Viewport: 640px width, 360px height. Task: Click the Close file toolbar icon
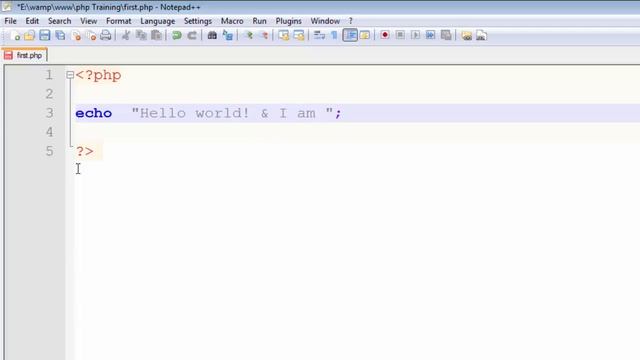76,36
